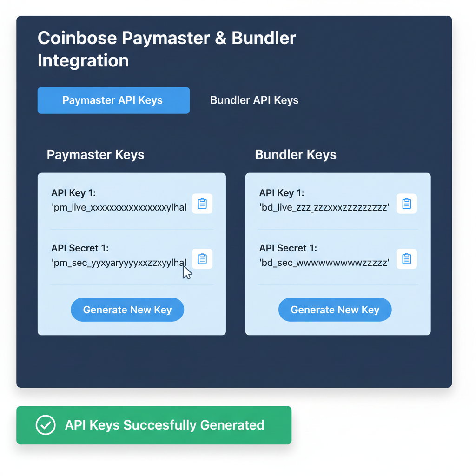Click the Coinbose Paymaster & Bundler Integration title
This screenshot has width=476, height=476.
coord(167,49)
